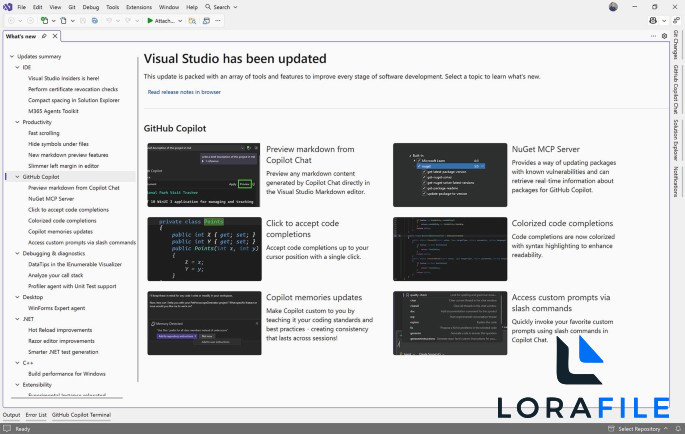Click the GitHub Copilot badge icon
The image size is (685, 434).
tap(653, 21)
